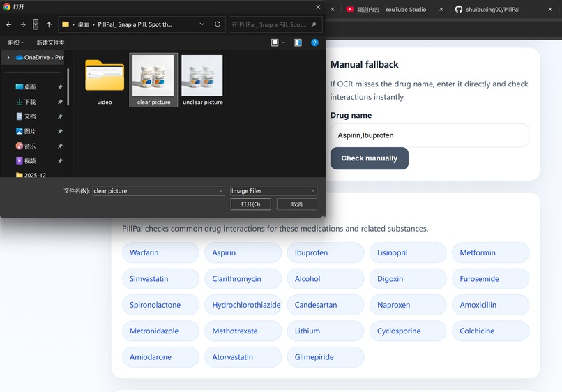Click the 打开(O) open button
562x392 pixels.
(x=250, y=204)
